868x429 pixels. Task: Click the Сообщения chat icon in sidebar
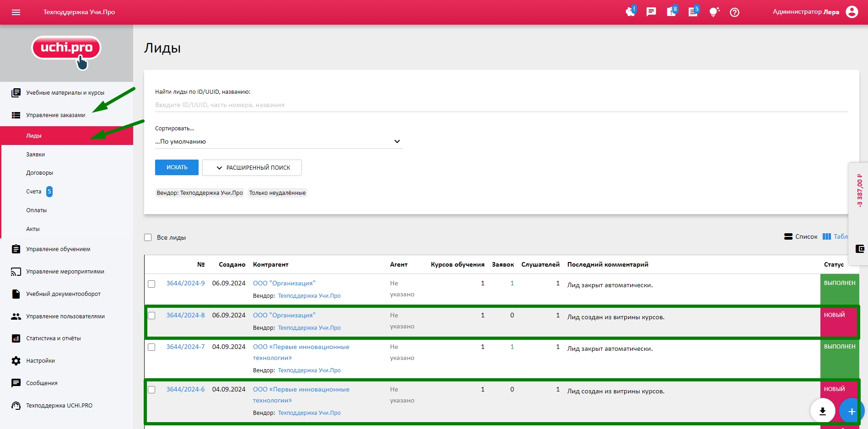[x=16, y=383]
